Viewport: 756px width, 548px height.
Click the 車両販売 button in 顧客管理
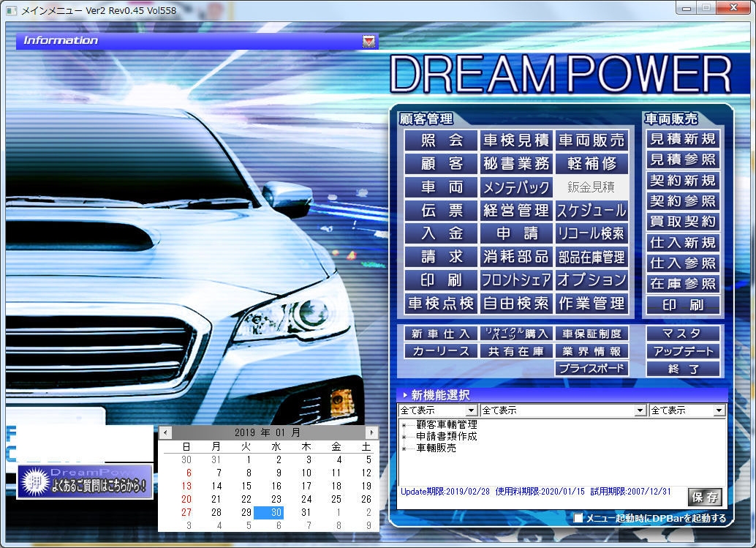(591, 140)
